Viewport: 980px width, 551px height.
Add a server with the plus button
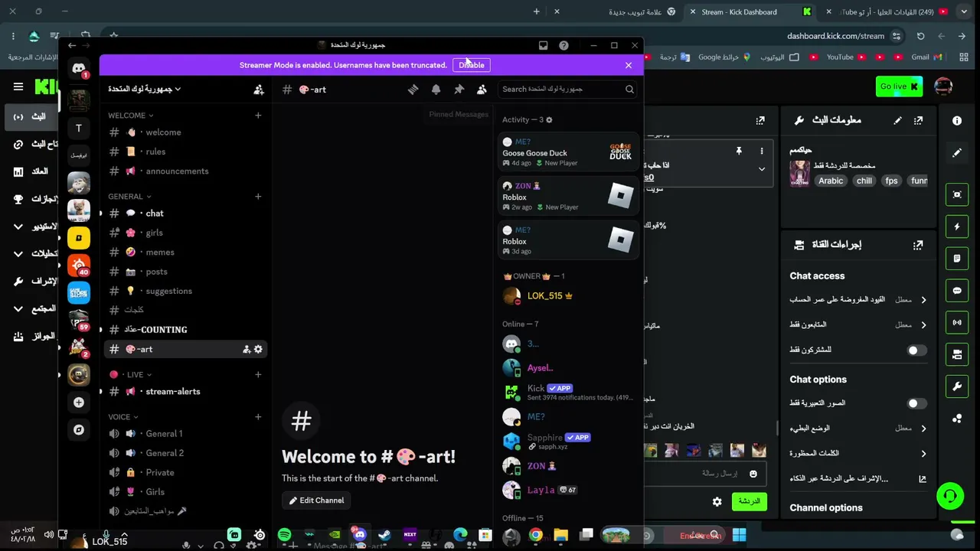78,402
